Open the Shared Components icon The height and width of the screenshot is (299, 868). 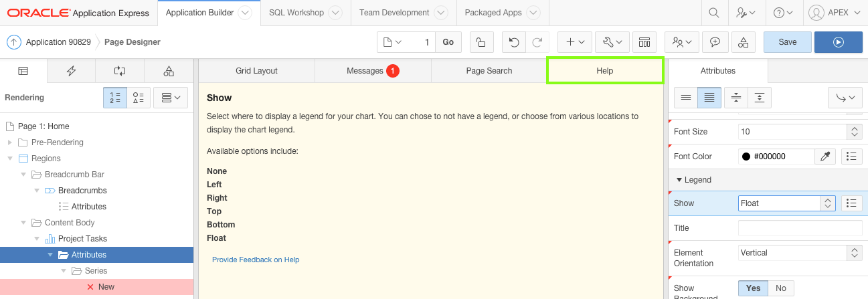click(x=744, y=42)
